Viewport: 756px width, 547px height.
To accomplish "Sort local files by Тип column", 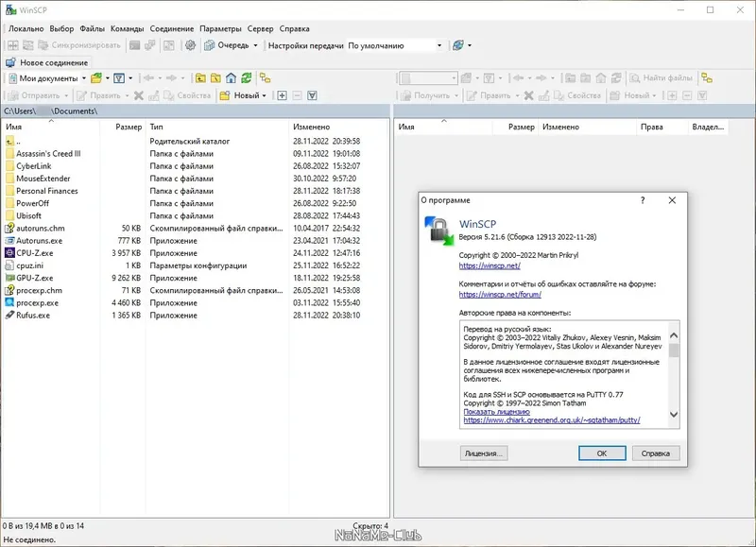I will [x=217, y=128].
